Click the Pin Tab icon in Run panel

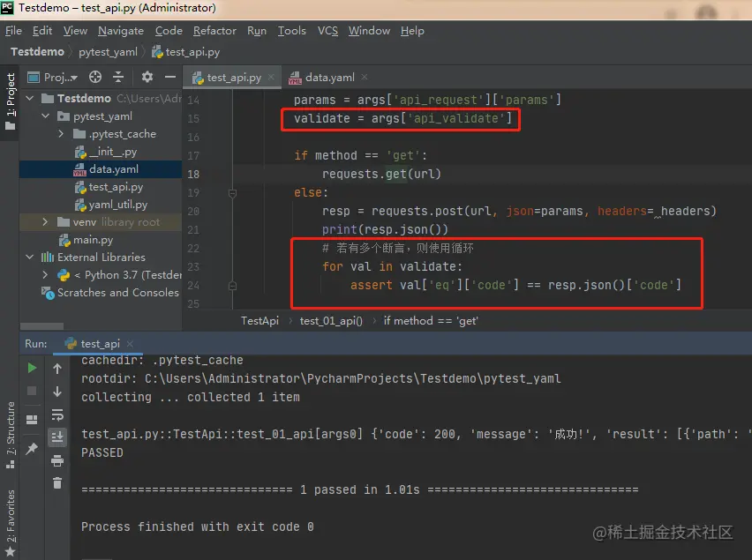coord(32,448)
